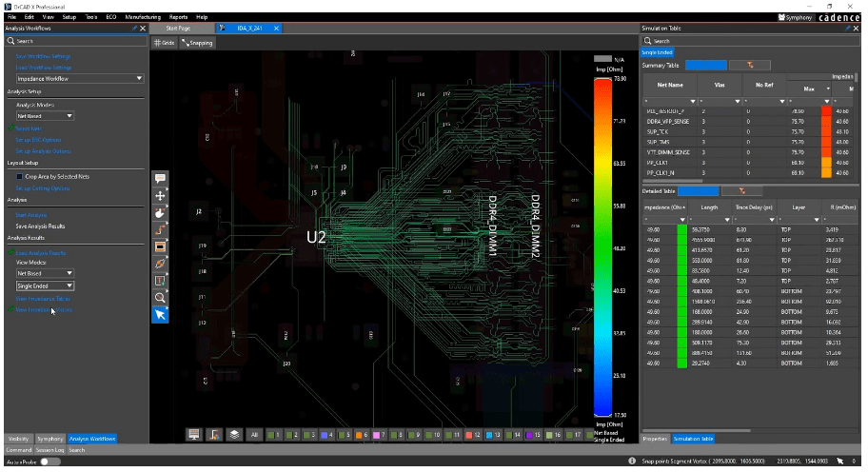This screenshot has width=868, height=472.
Task: Open Vias column filter dropdown
Action: [738, 102]
